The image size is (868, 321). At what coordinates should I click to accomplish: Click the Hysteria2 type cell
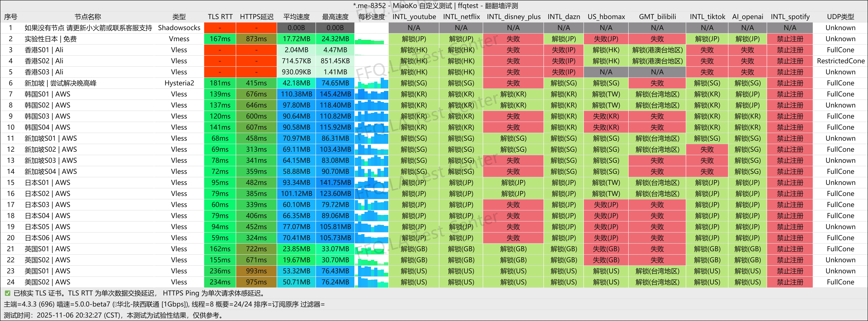[x=179, y=83]
